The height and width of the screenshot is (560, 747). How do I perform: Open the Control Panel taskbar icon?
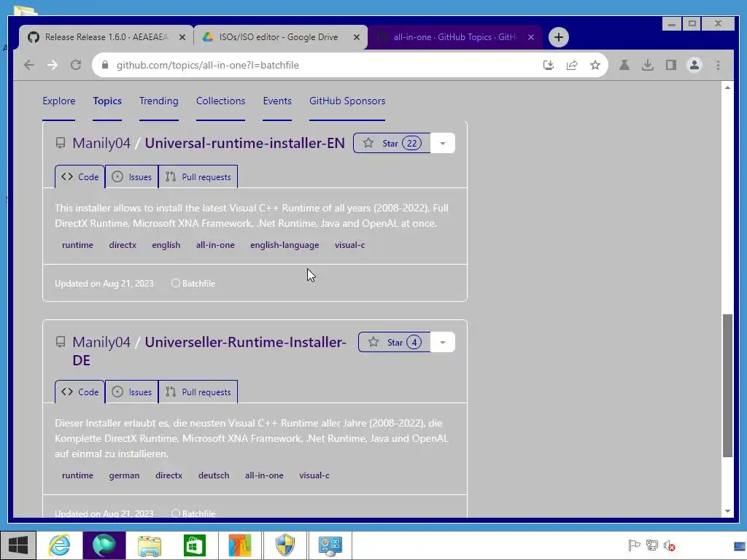(330, 545)
